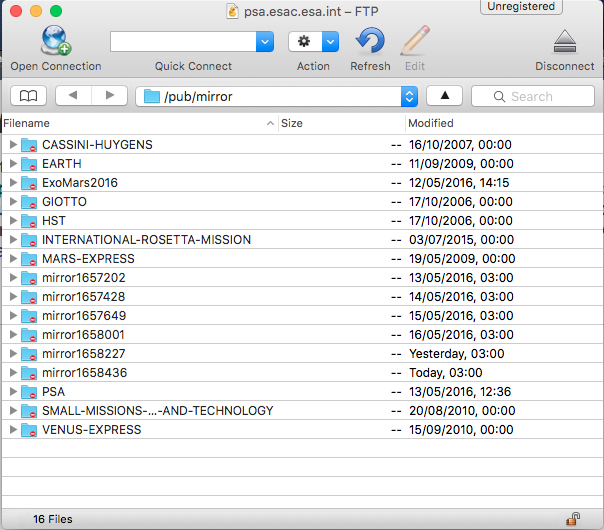Click the 'Yesterday, 03:00' modified date
604x530 pixels.
tap(456, 354)
